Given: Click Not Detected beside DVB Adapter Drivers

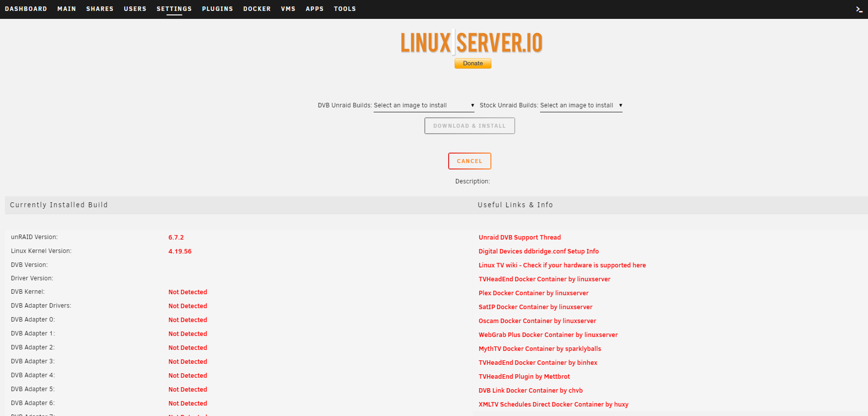Looking at the screenshot, I should [x=188, y=306].
